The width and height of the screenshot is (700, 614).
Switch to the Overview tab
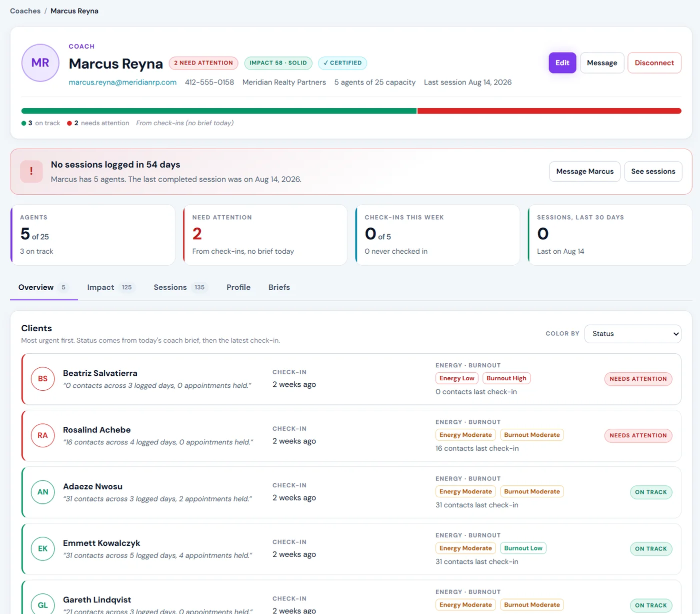pos(43,287)
